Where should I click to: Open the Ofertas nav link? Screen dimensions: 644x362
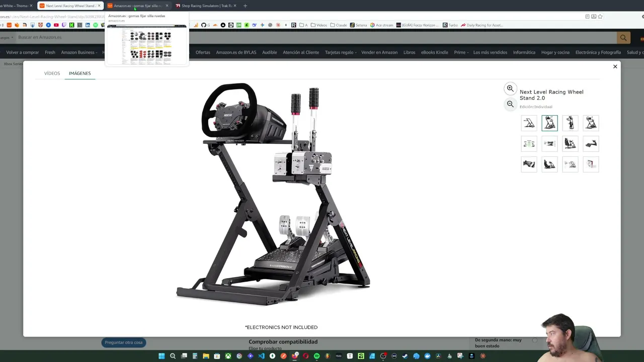click(203, 52)
